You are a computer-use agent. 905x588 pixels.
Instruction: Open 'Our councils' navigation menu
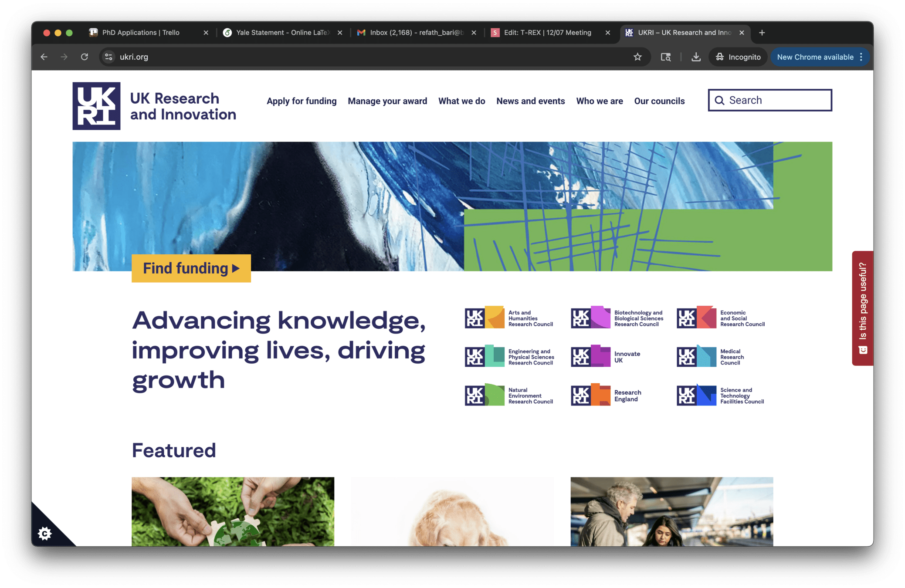(x=659, y=101)
